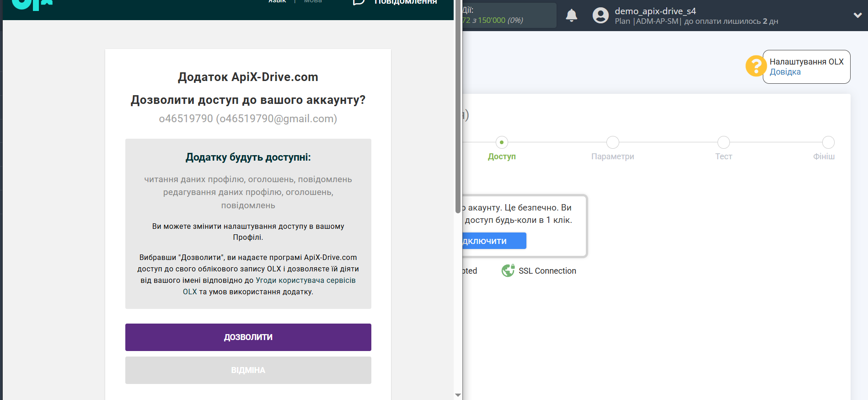868x400 pixels.
Task: Open the Довідка help link
Action: (x=785, y=72)
